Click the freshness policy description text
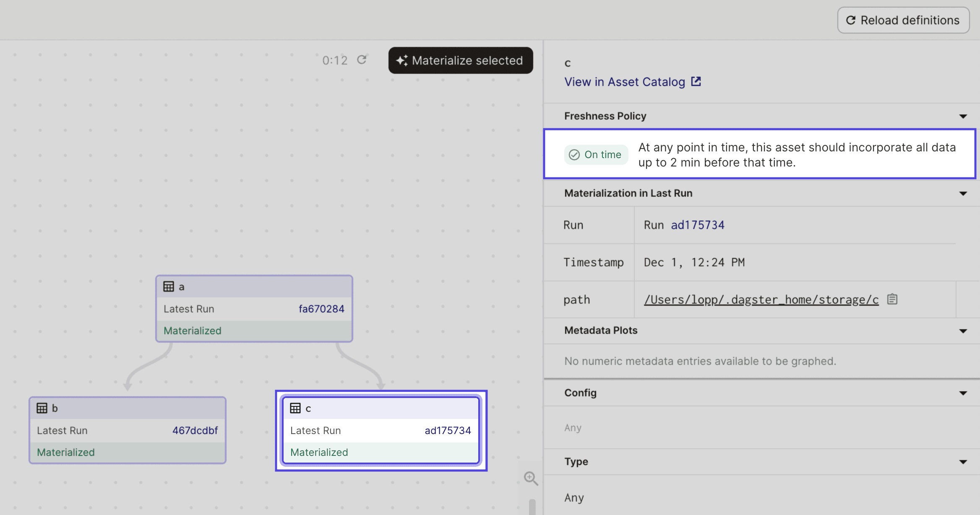This screenshot has height=515, width=980. [797, 155]
